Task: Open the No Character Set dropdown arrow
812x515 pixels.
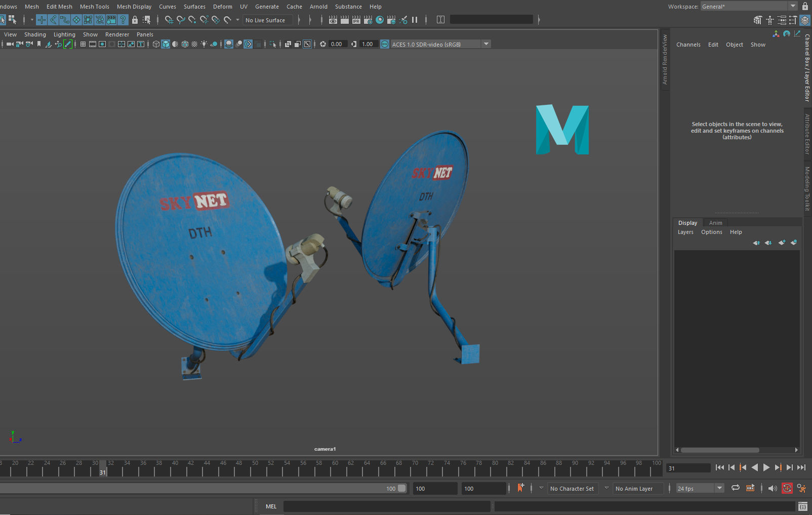Action: point(541,488)
